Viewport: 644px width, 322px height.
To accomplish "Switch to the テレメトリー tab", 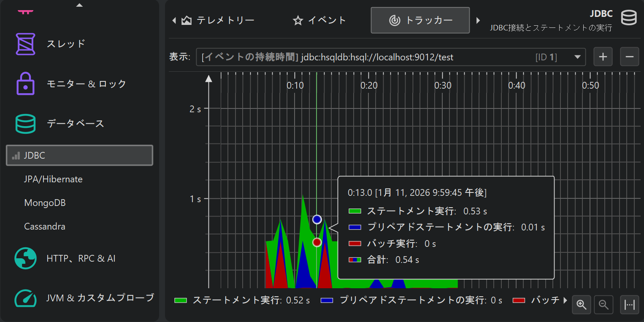I will [x=218, y=20].
